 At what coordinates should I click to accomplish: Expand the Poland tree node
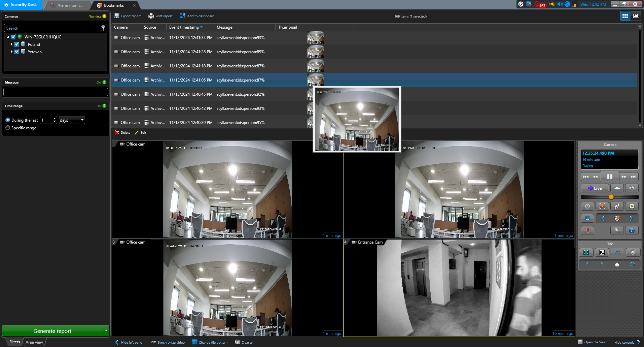point(11,44)
